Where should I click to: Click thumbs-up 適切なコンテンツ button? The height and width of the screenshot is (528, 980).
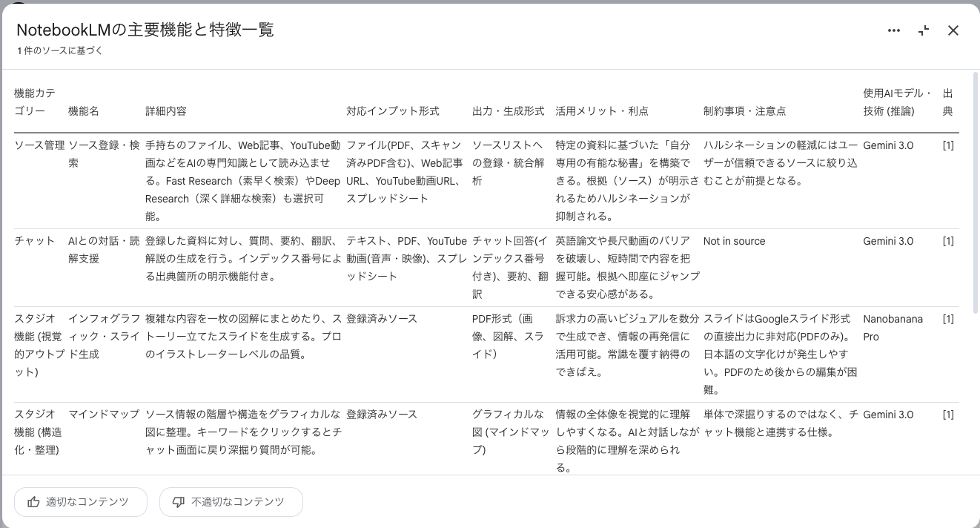coord(81,502)
